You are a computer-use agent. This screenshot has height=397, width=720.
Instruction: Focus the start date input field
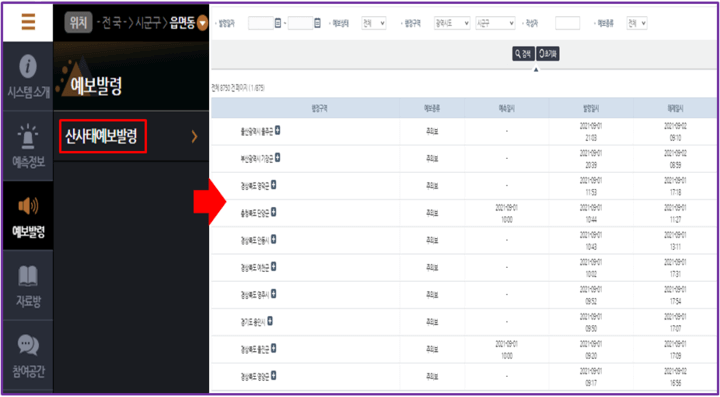[x=261, y=23]
